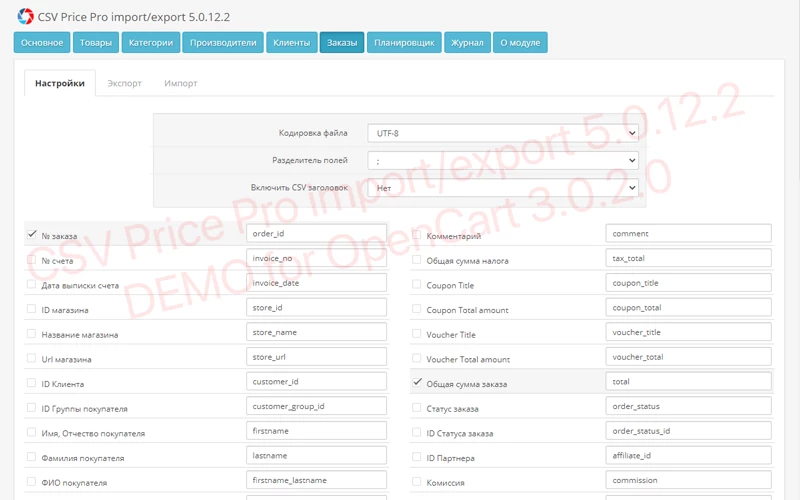Enable the ID магазина checkbox

[32, 309]
